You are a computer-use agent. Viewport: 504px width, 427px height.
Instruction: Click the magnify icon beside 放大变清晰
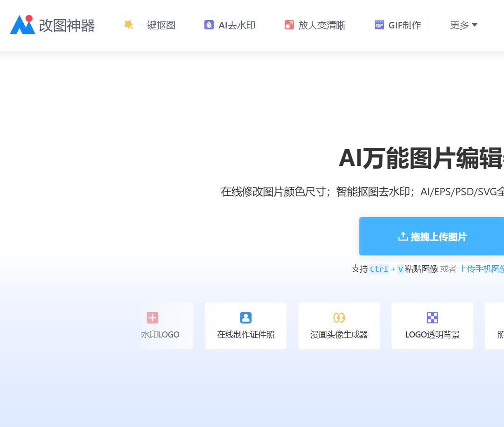290,25
